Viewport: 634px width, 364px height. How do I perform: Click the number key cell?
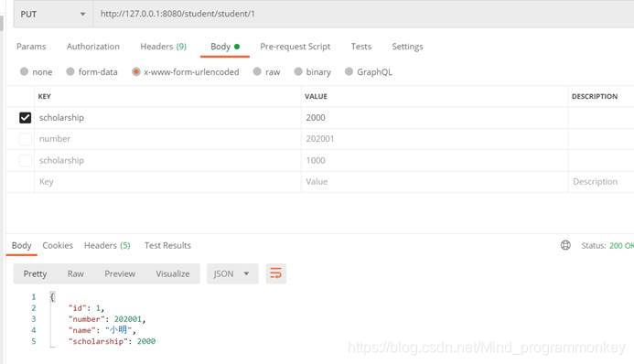click(x=167, y=139)
